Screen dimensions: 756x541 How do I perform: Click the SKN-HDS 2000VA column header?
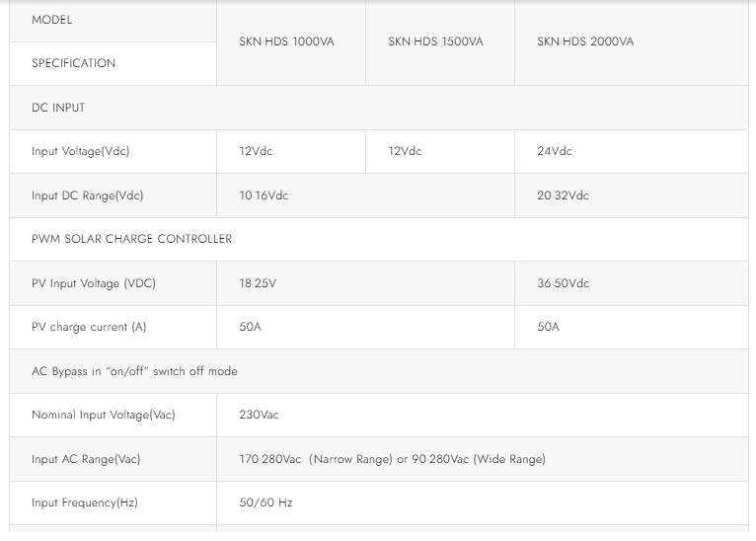pos(585,41)
